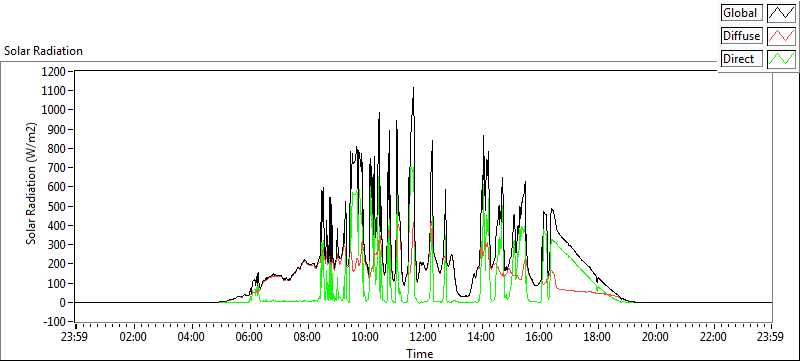Click the Direct legend plot icon
The height and width of the screenshot is (361, 800).
pyautogui.click(x=781, y=59)
